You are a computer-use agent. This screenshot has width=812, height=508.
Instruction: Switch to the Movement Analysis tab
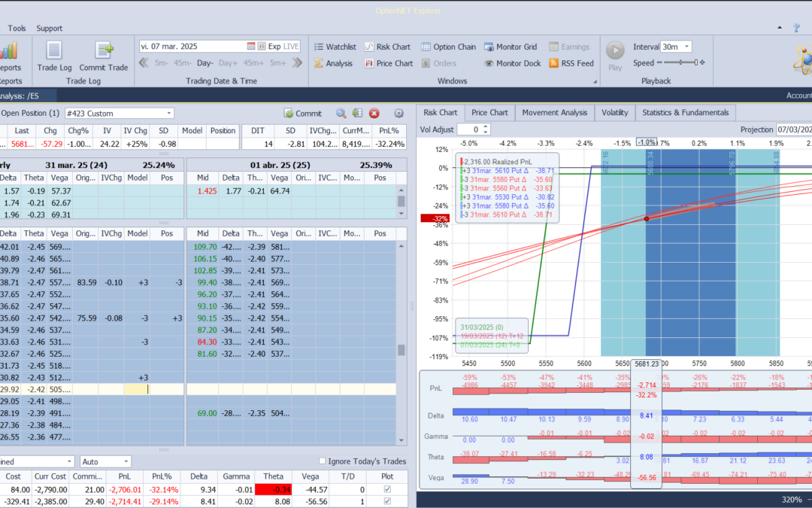pos(555,112)
